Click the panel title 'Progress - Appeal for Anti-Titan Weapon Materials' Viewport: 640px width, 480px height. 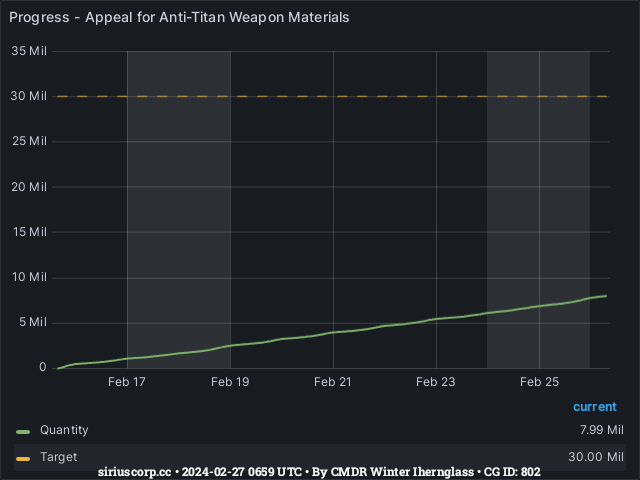point(179,18)
